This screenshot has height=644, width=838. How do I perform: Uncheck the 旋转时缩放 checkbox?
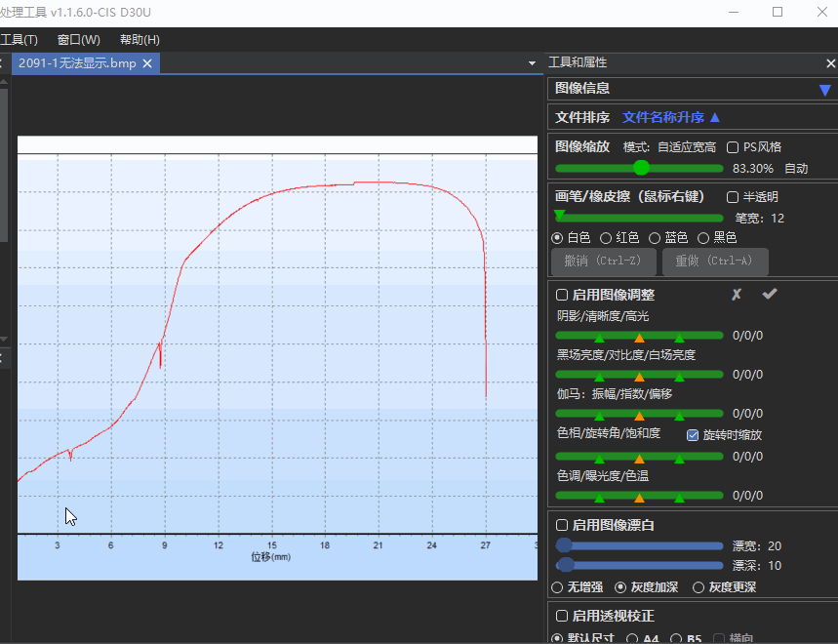[693, 435]
